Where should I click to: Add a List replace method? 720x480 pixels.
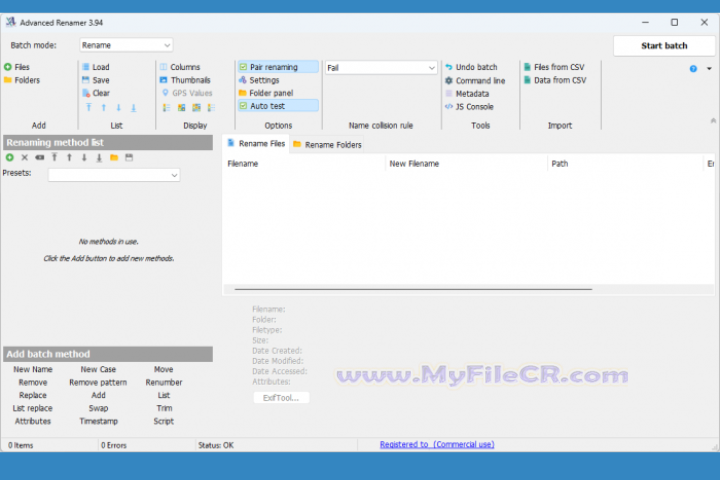[33, 408]
